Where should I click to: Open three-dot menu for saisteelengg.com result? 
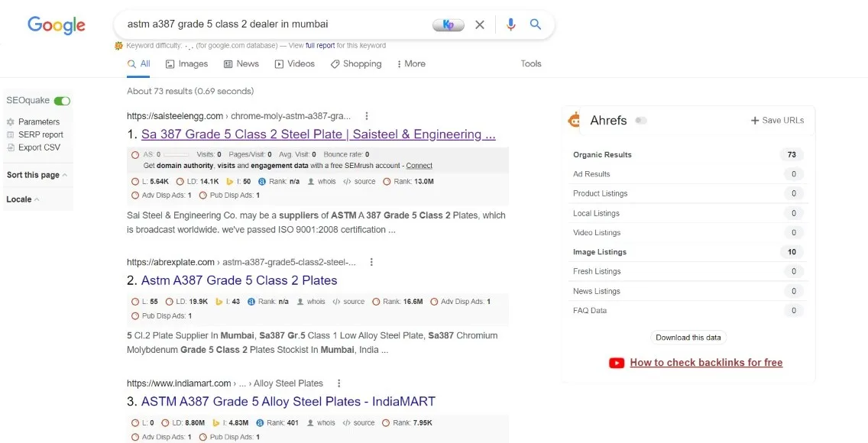point(367,116)
